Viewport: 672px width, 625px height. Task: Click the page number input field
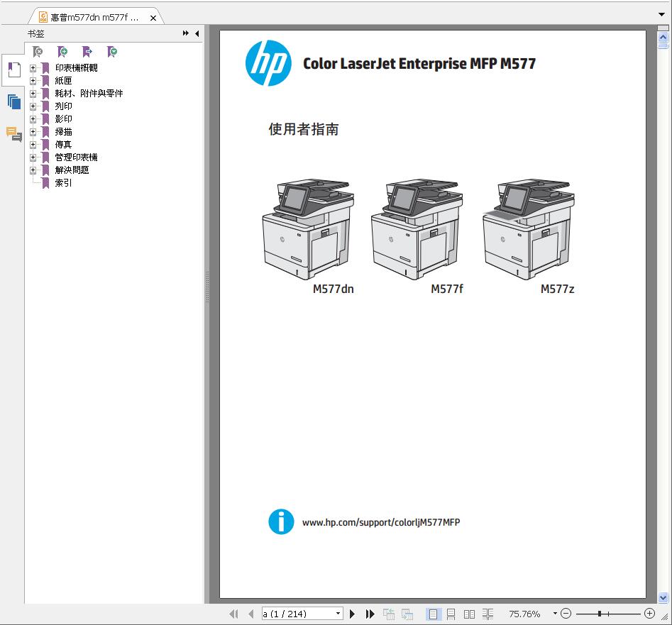(x=298, y=614)
